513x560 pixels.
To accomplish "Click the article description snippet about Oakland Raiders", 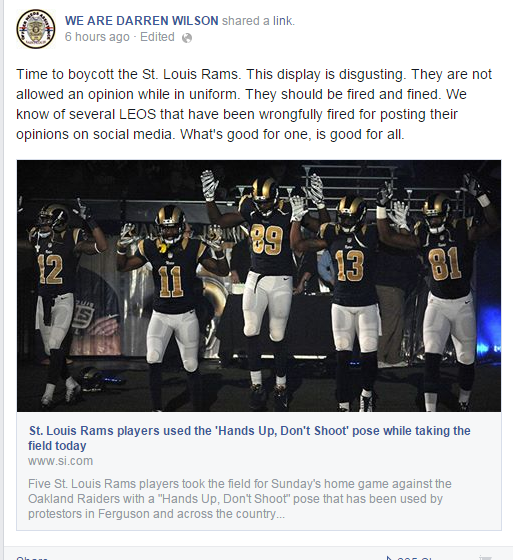I will click(240, 499).
